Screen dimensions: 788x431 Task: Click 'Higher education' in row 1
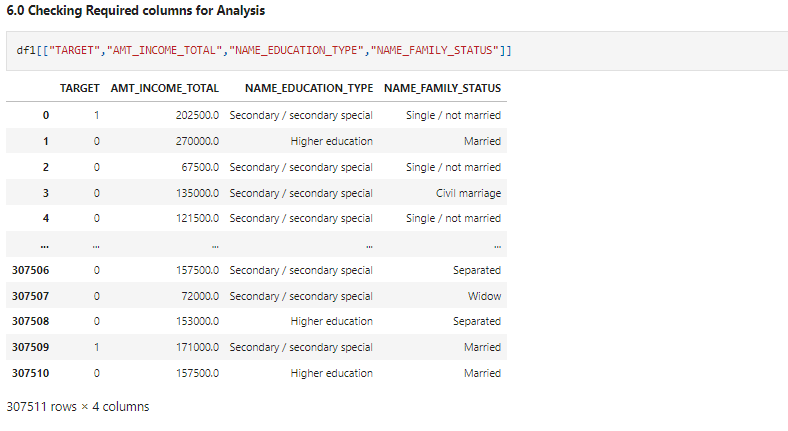coord(332,142)
